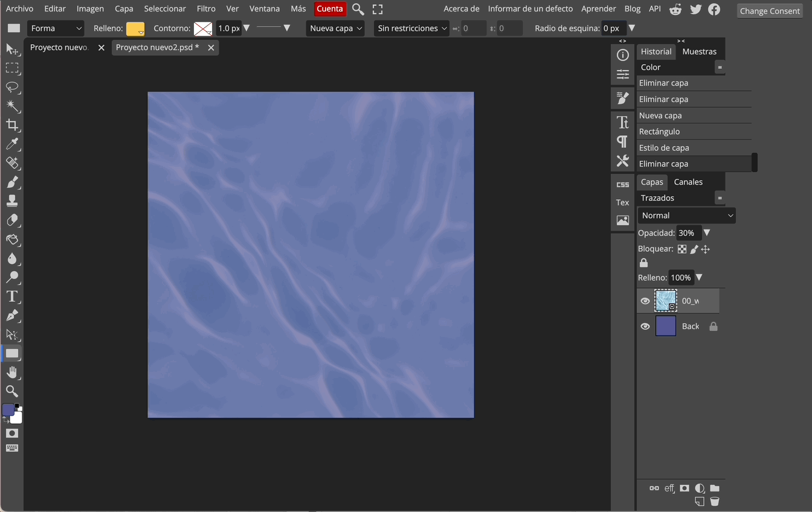Select the Path Selection tool
The height and width of the screenshot is (512, 812).
coord(12,334)
